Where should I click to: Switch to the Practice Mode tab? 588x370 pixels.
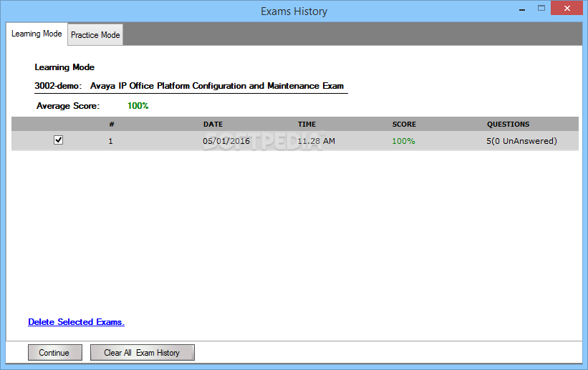(95, 35)
